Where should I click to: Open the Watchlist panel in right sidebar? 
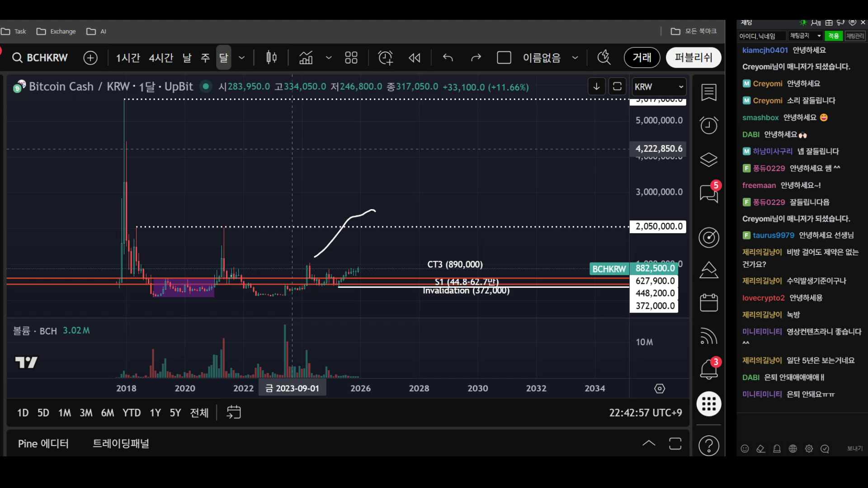[709, 93]
